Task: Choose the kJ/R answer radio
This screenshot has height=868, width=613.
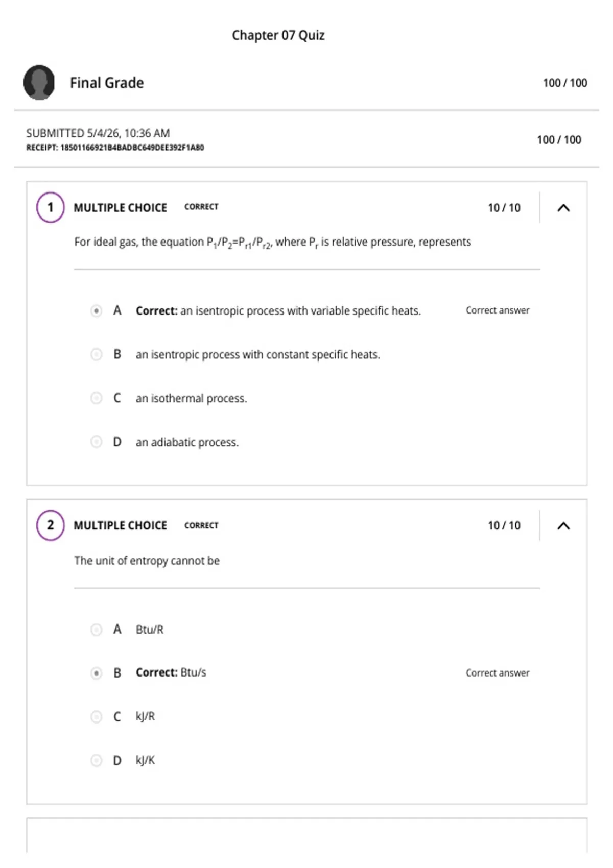Action: (x=96, y=717)
